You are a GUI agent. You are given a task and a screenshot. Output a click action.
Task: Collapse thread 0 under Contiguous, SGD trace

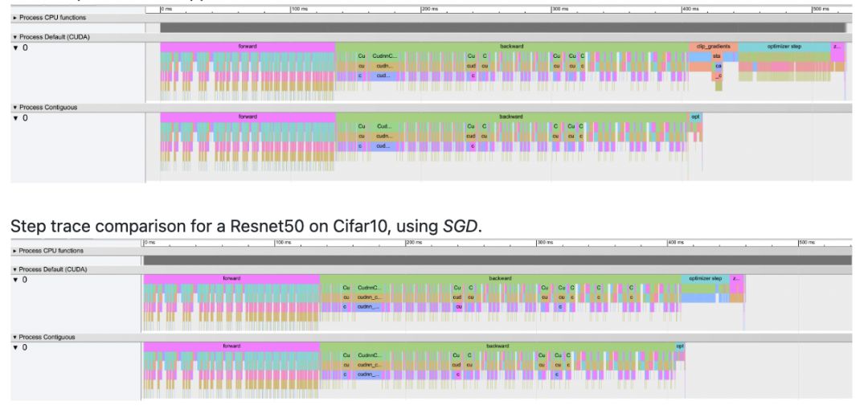(x=16, y=347)
